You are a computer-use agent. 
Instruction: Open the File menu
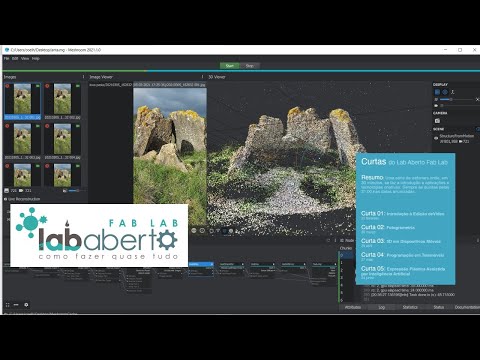point(6,58)
